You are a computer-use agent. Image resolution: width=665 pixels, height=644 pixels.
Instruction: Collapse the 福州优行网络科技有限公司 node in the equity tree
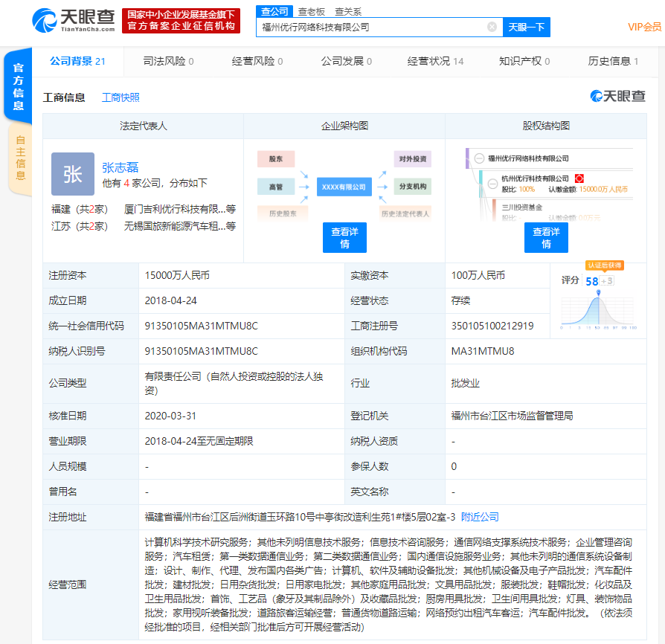479,158
